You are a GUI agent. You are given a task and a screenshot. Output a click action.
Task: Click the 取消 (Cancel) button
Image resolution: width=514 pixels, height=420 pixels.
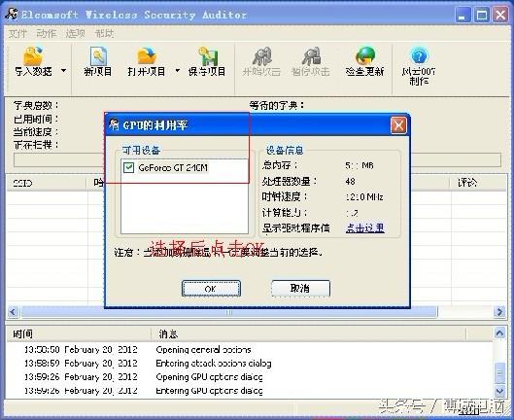[x=300, y=288]
